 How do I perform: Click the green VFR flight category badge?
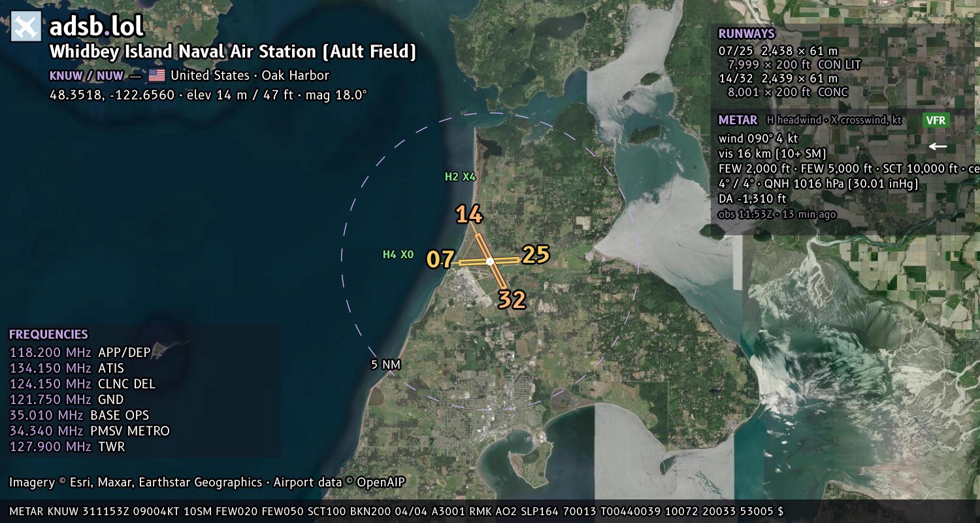[936, 120]
